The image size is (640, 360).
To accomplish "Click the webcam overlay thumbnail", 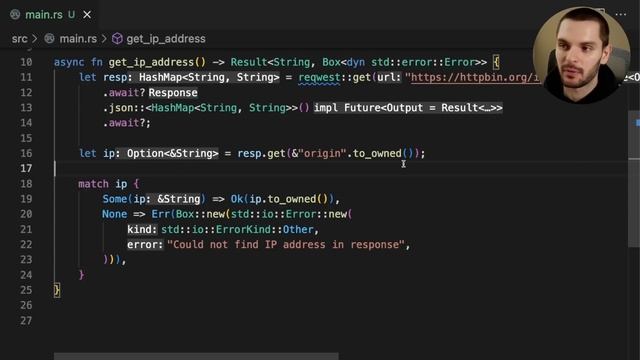I will 581,55.
